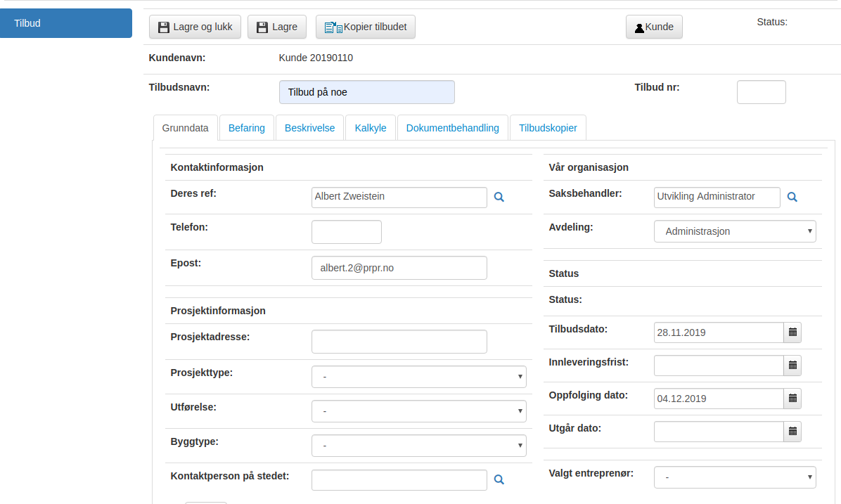841x504 pixels.
Task: Click the Deres ref text field
Action: [x=399, y=198]
